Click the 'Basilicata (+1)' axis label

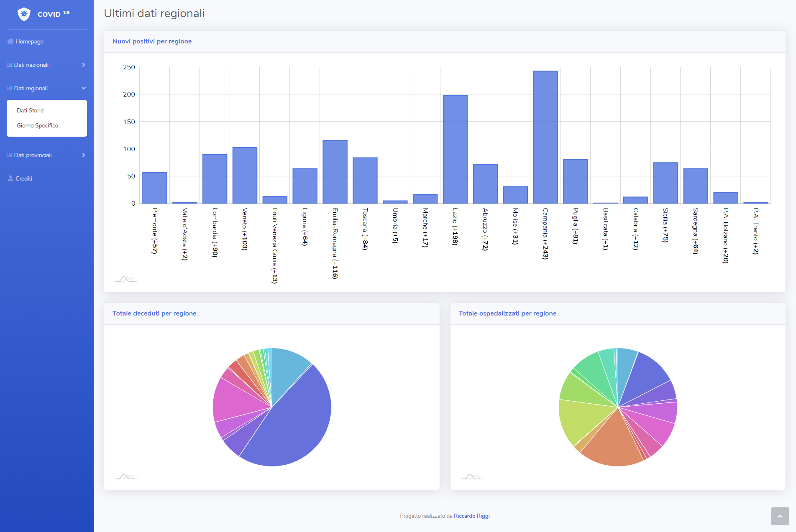pyautogui.click(x=605, y=229)
